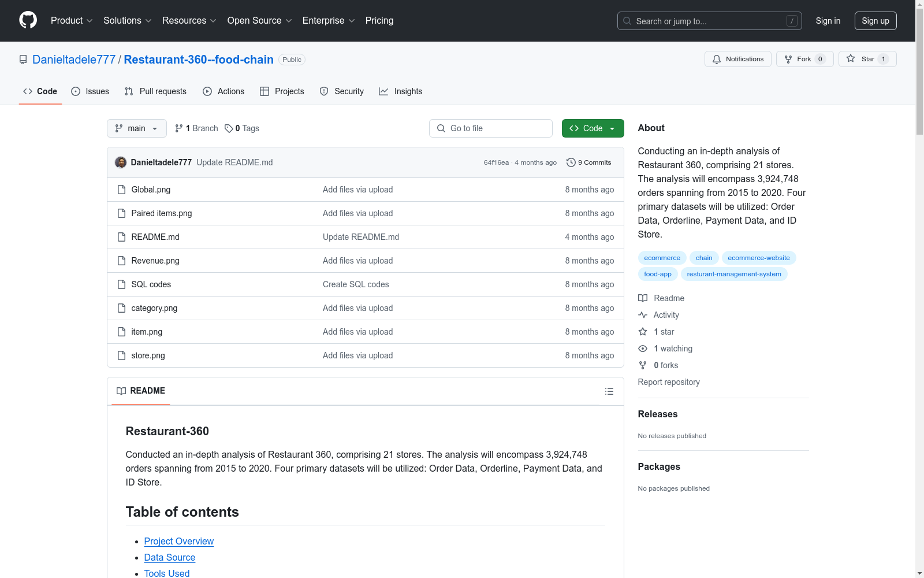Click the Danieltadele777 avatar thumbnail
This screenshot has height=578, width=924.
[121, 162]
